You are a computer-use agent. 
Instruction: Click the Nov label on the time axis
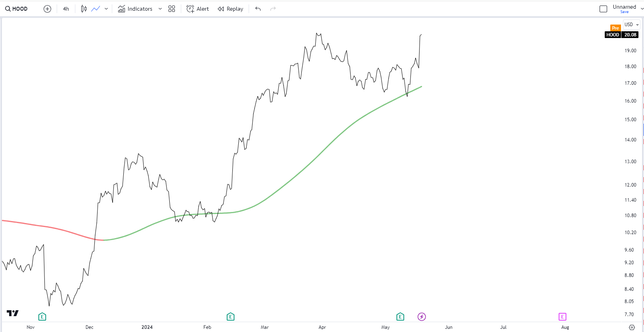click(31, 327)
